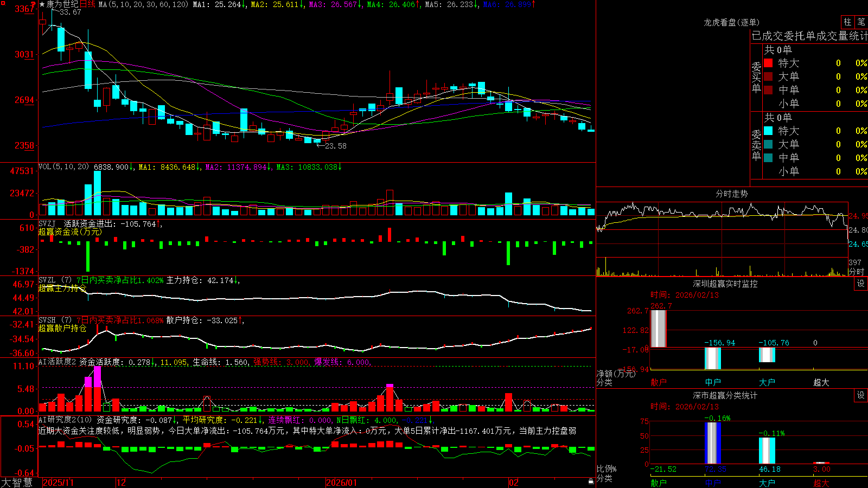Open 设 settings for 深圳超赢实时监控
Image resolution: width=868 pixels, height=488 pixels.
click(x=861, y=284)
